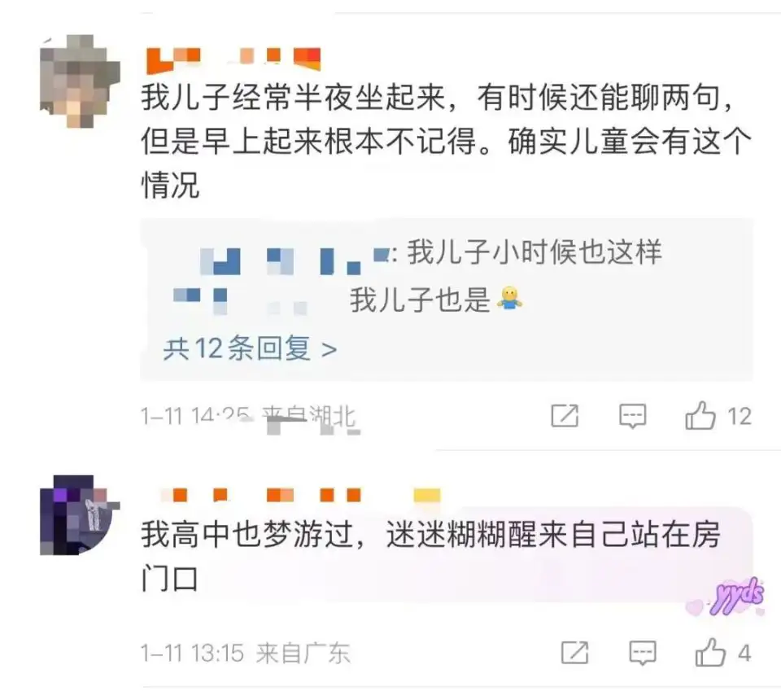
Task: Share the first comment from 湖北
Action: [565, 415]
